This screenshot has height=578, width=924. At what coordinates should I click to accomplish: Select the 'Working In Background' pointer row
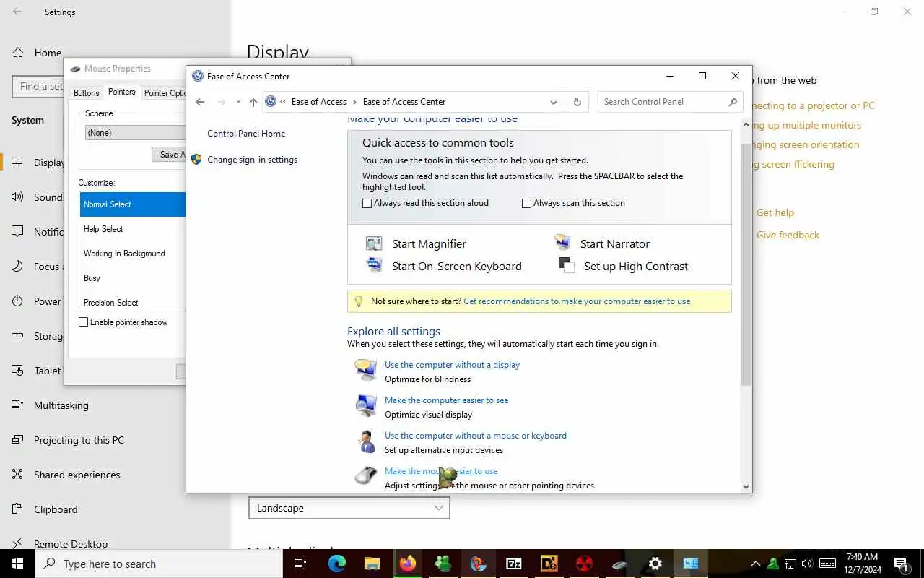click(132, 254)
